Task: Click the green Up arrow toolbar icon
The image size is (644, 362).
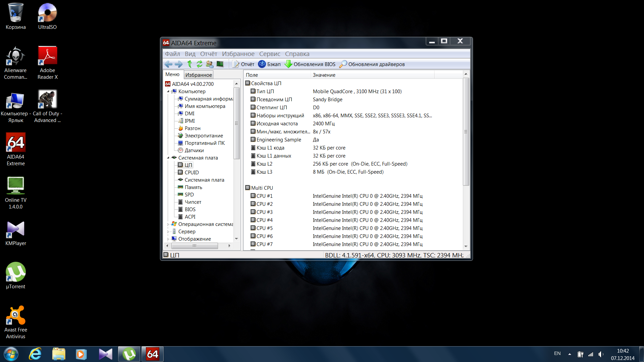Action: pyautogui.click(x=190, y=64)
